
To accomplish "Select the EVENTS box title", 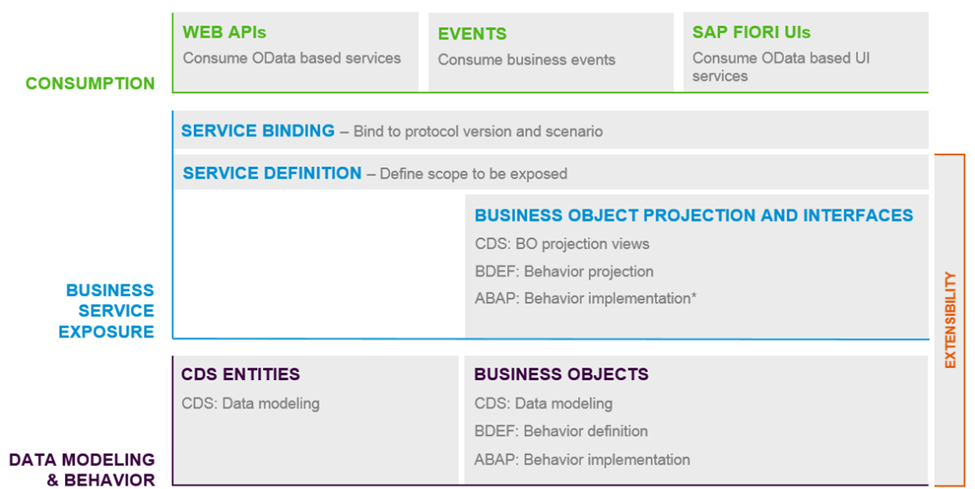I will (472, 34).
